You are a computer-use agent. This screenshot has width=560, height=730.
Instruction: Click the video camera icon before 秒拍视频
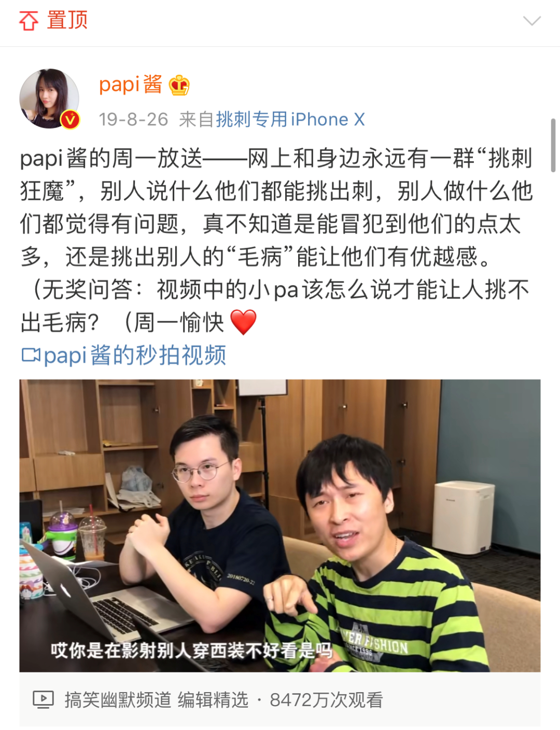(31, 355)
